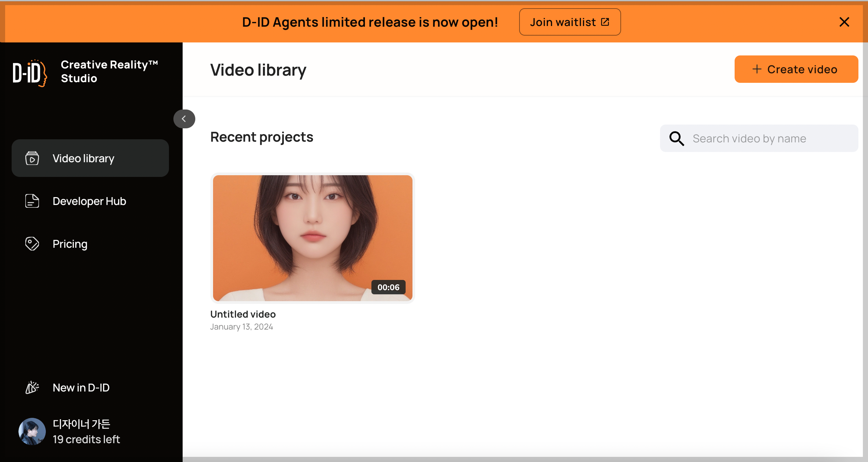Go to Developer Hub

[x=89, y=201]
